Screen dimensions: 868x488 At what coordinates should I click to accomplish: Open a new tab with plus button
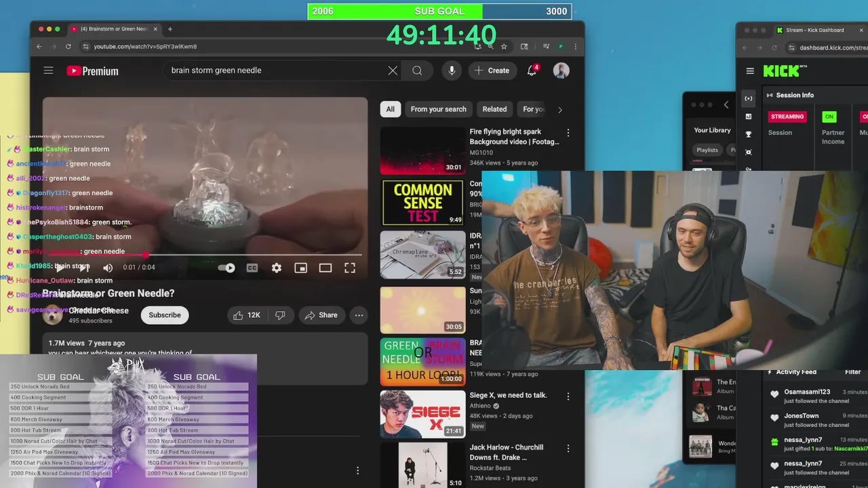(x=170, y=29)
